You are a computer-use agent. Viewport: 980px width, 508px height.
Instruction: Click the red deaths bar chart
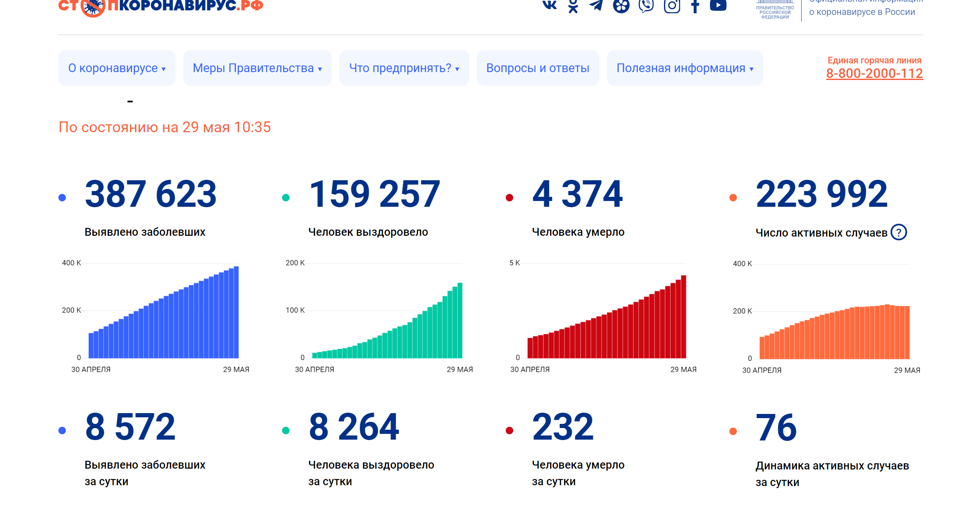(607, 317)
